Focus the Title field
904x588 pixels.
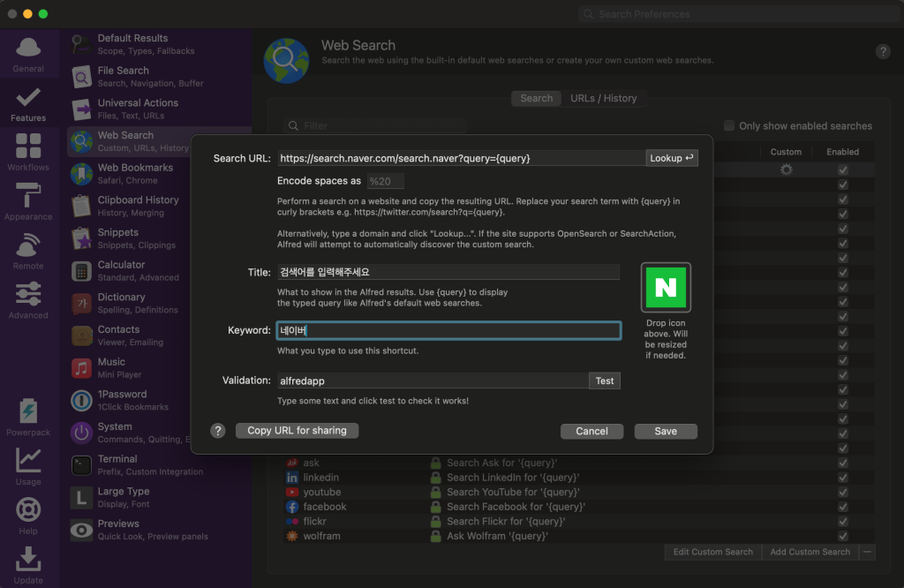pyautogui.click(x=448, y=272)
